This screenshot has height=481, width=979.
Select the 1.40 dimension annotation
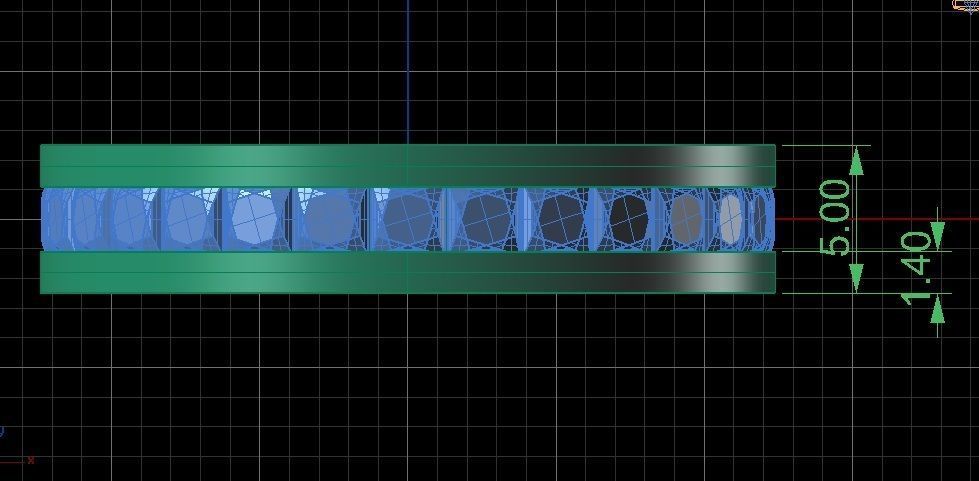(917, 269)
